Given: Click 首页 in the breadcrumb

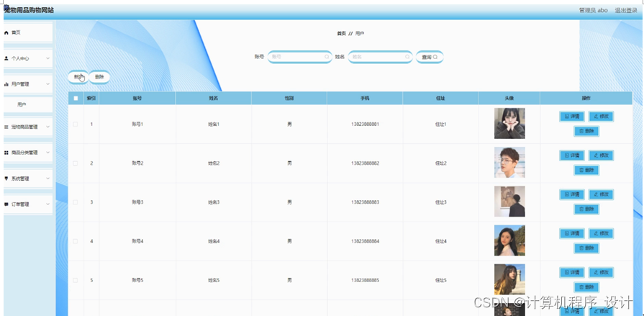Looking at the screenshot, I should click(341, 34).
